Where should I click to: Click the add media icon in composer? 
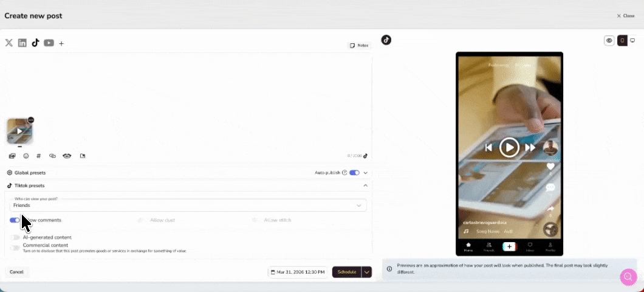(x=12, y=156)
